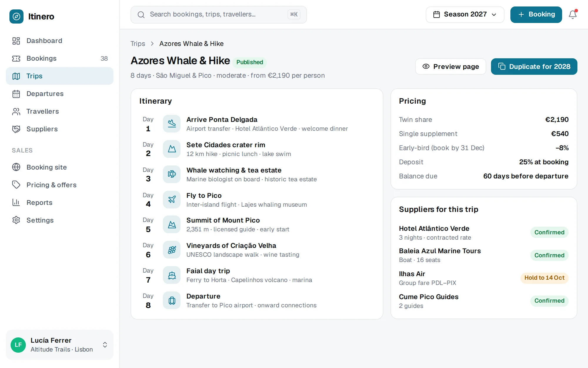Screen dimensions: 588x368
Task: Click Summit of Mount Pico title
Action: [223, 220]
